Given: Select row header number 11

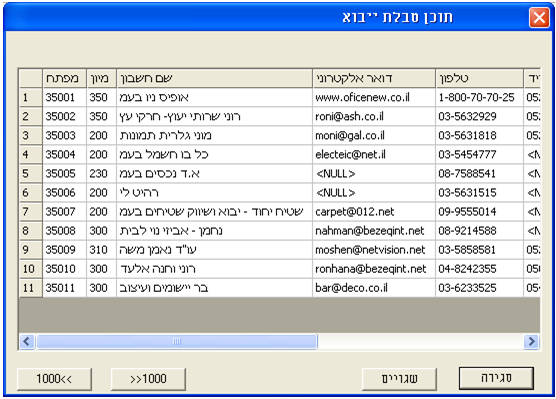Looking at the screenshot, I should pos(31,288).
